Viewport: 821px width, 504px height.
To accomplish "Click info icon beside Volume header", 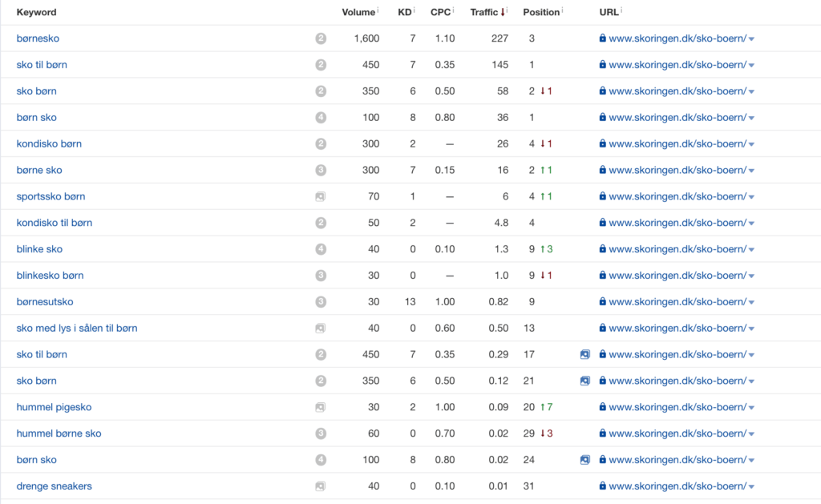I will click(x=378, y=10).
